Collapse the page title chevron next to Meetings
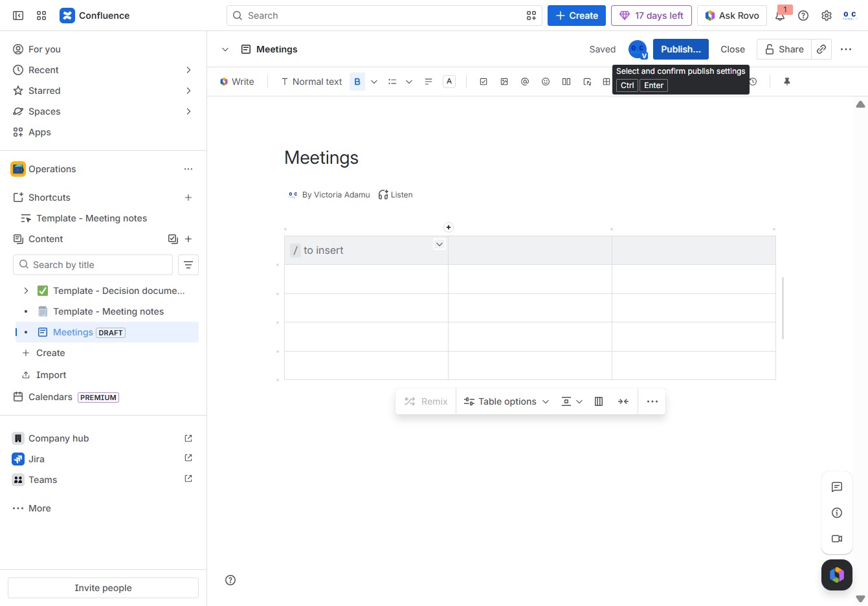868x606 pixels. coord(225,49)
